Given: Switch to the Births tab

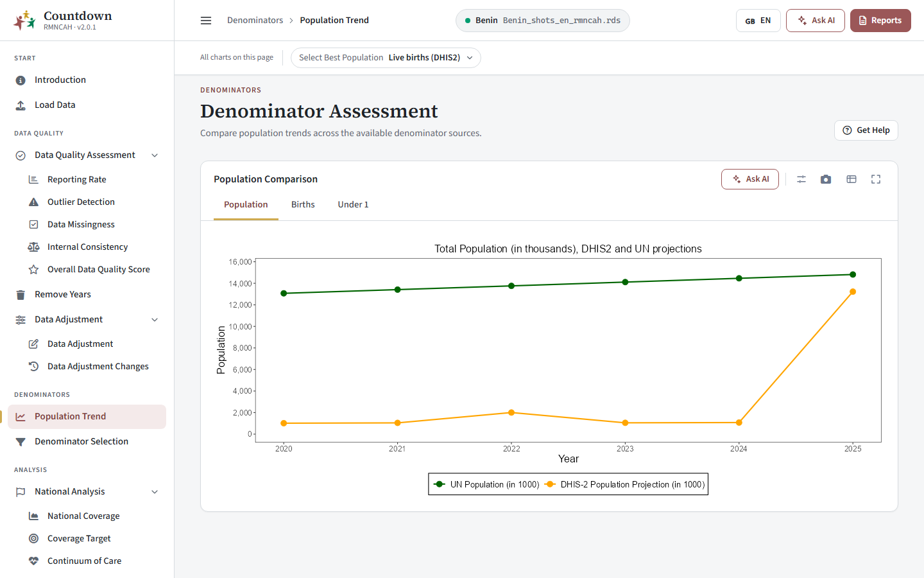Looking at the screenshot, I should (303, 205).
